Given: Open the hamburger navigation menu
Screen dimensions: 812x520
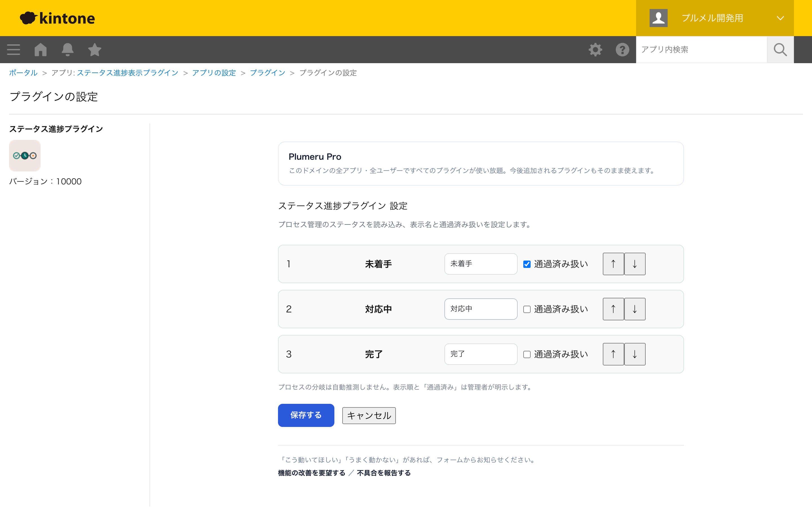Looking at the screenshot, I should (14, 50).
